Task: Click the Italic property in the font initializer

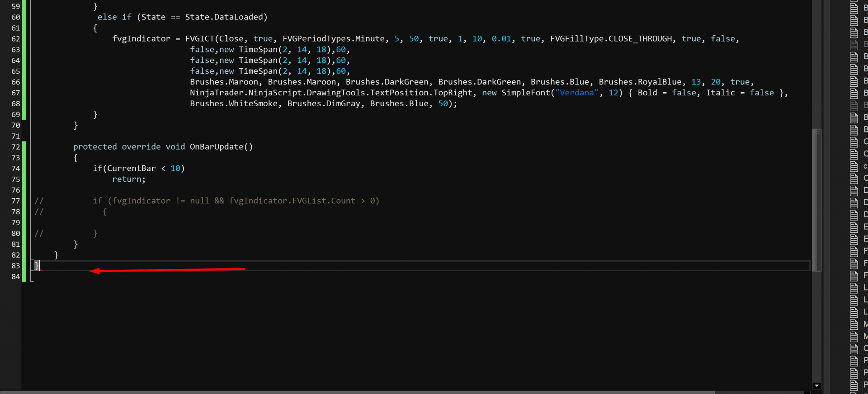Action: (720, 93)
